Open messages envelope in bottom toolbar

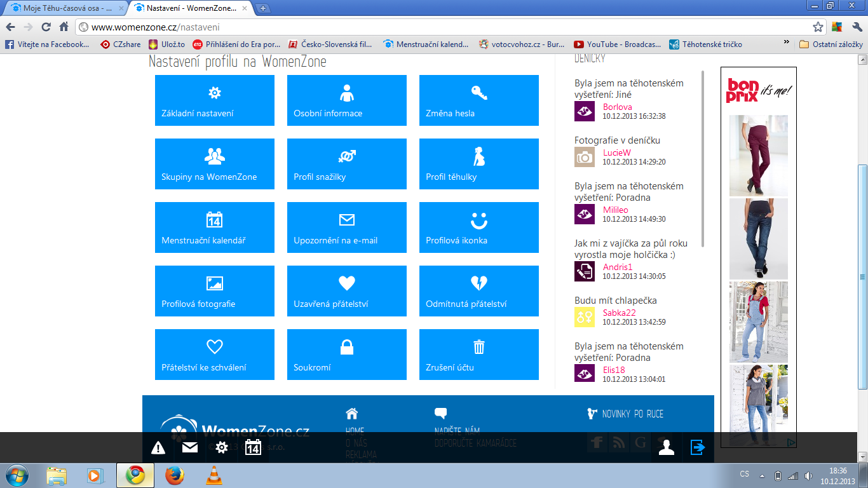[x=190, y=448]
